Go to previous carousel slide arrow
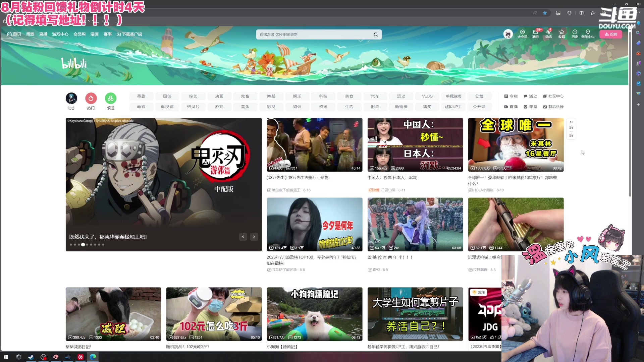 coord(243,237)
